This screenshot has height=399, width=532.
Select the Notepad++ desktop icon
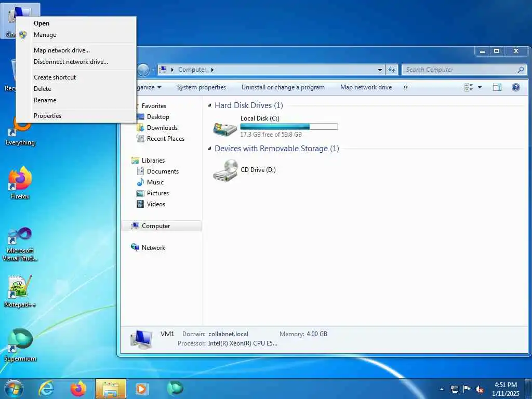coord(20,292)
